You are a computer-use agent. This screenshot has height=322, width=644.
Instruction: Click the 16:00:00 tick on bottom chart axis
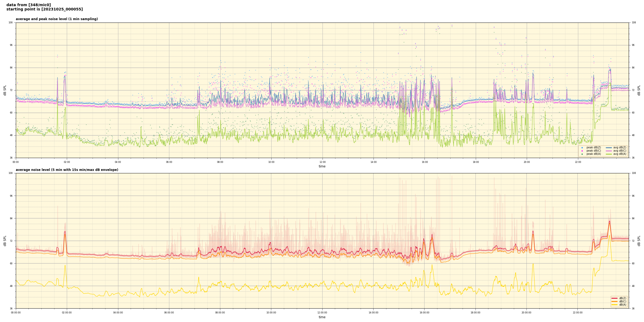point(425,313)
